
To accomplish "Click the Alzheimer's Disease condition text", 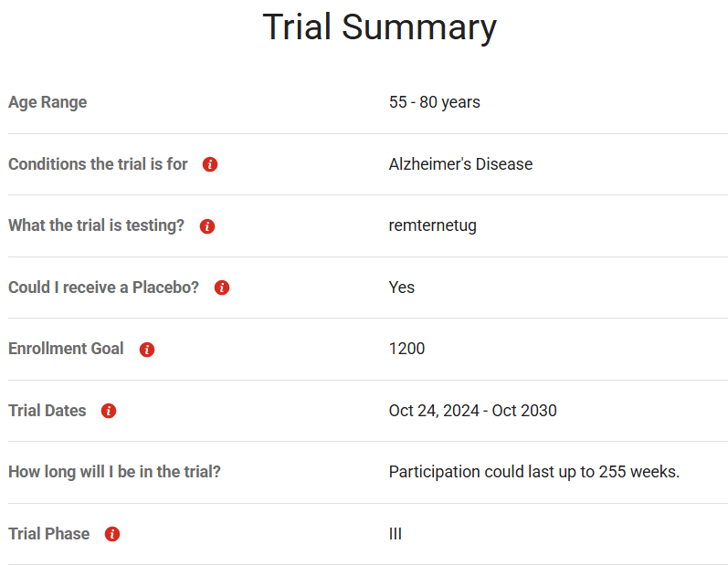I will (460, 164).
